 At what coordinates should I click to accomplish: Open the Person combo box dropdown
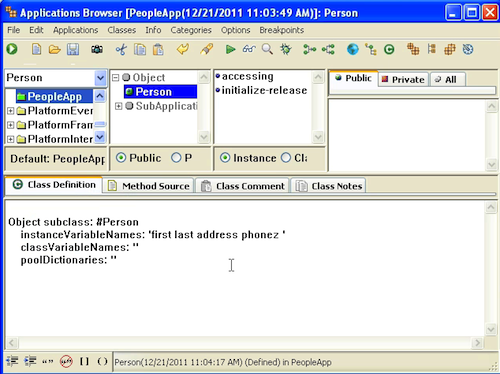tap(100, 78)
